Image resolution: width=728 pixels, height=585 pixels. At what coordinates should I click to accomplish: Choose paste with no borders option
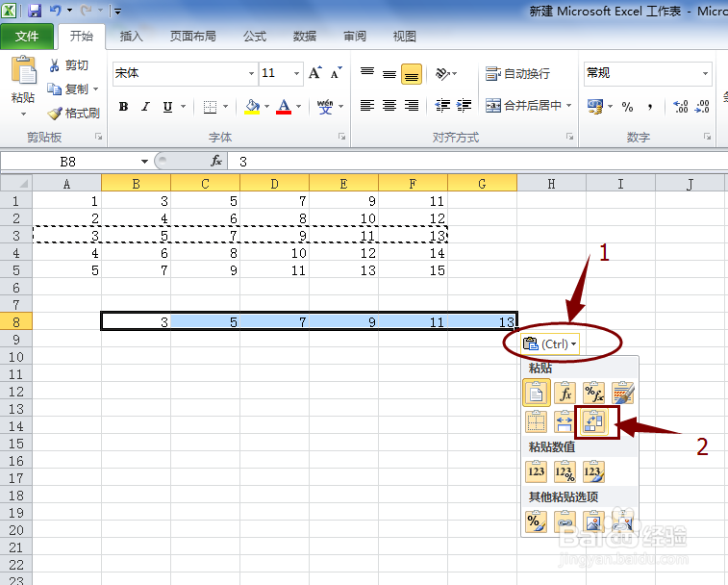pyautogui.click(x=537, y=421)
